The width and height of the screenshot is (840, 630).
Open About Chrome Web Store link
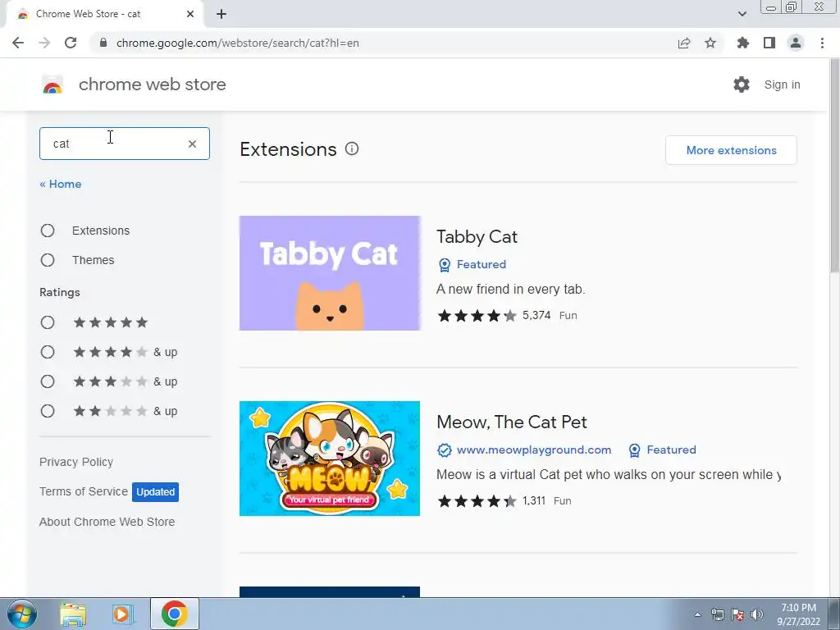point(107,521)
